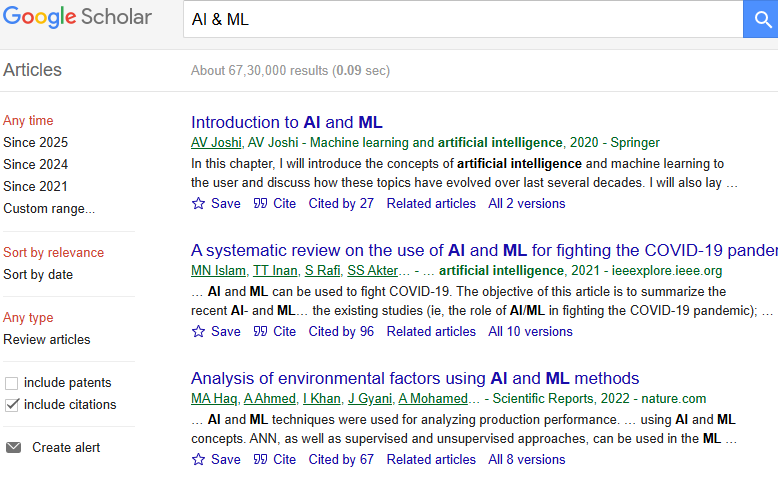Viewport: 778px width, 483px height.
Task: Open Related articles for environmental factors analysis
Action: point(431,460)
